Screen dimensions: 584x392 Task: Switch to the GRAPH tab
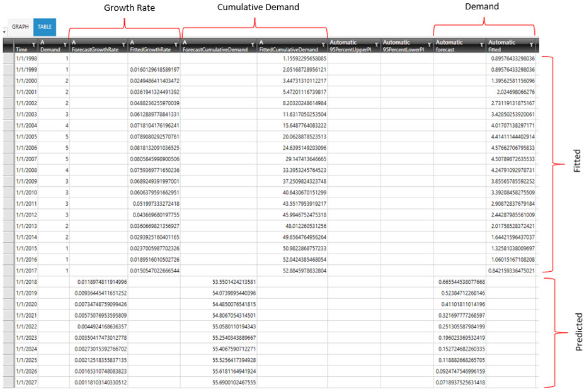click(20, 27)
